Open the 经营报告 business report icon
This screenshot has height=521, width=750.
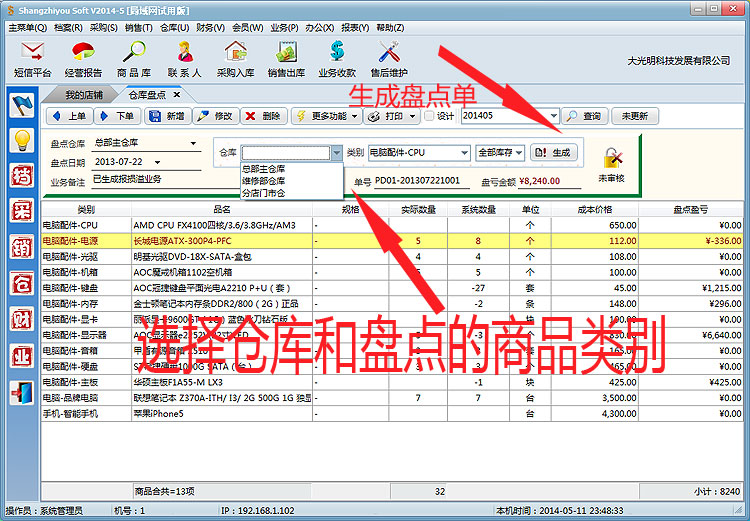coord(83,58)
